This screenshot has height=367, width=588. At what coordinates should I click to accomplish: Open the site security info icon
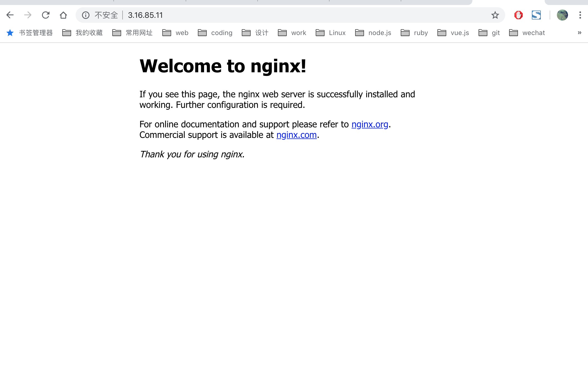86,15
